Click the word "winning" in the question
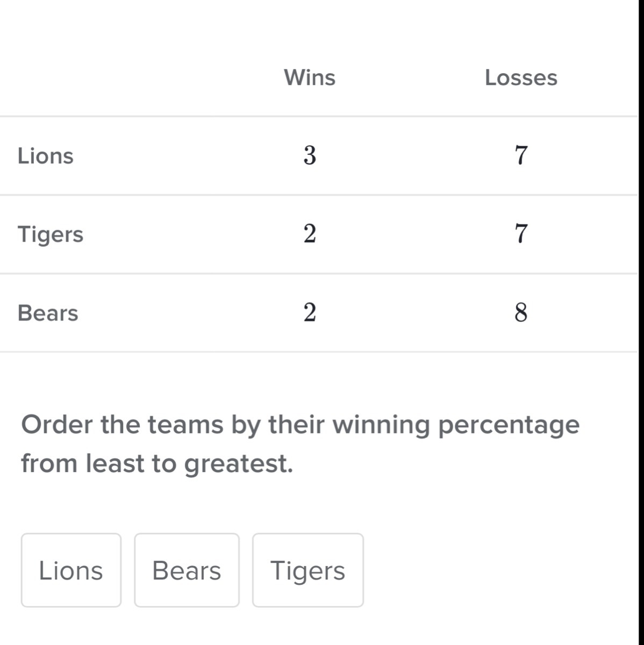 point(381,426)
